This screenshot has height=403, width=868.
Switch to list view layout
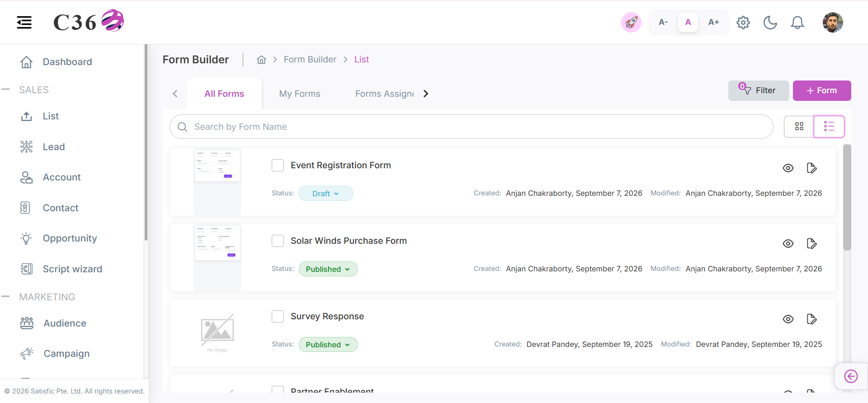829,127
